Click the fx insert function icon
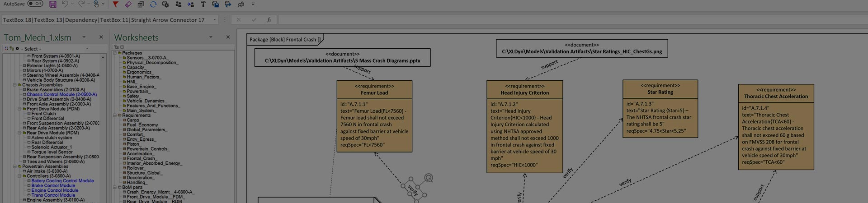 pyautogui.click(x=269, y=20)
